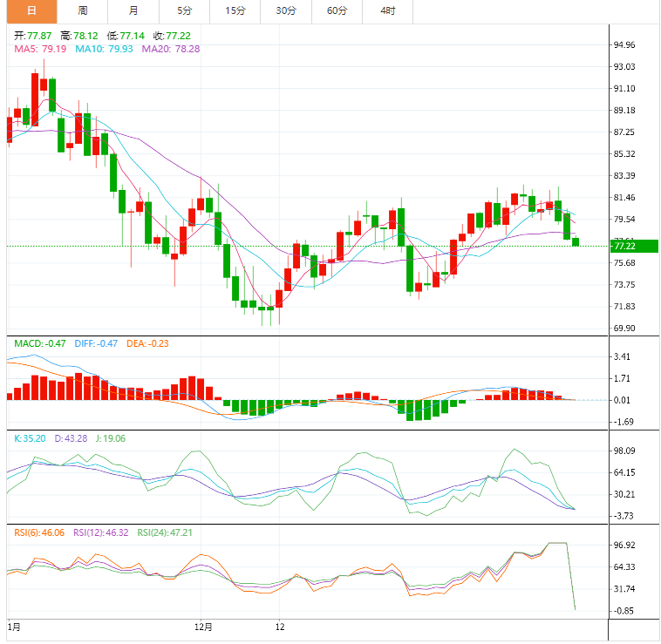Click the 收:77.22 closing price text
Screen dimensions: 661x644
pos(172,36)
